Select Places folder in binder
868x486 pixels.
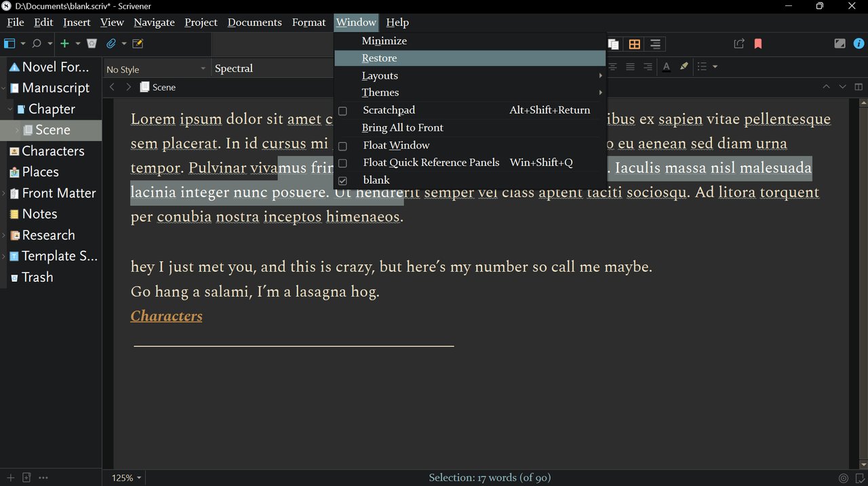tap(40, 172)
